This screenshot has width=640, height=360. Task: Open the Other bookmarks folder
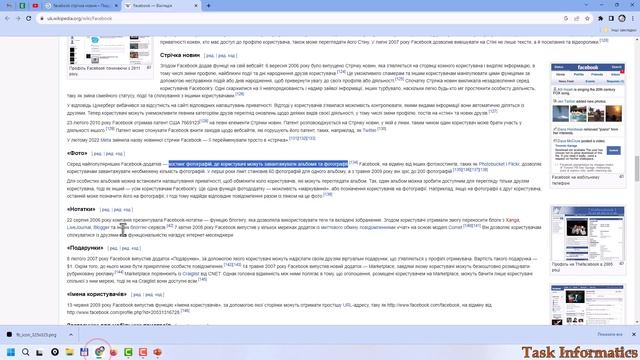620,30
